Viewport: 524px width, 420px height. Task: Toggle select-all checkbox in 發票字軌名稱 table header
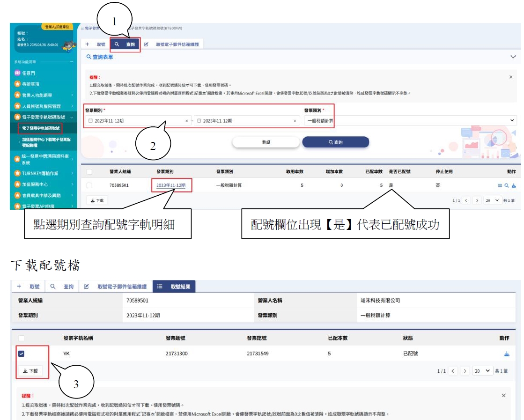click(21, 338)
